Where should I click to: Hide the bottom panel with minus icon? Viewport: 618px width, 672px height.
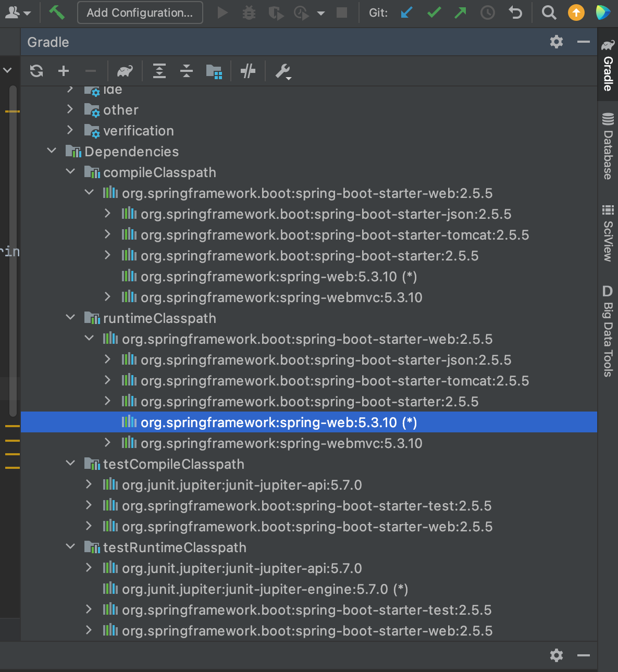pos(584,655)
